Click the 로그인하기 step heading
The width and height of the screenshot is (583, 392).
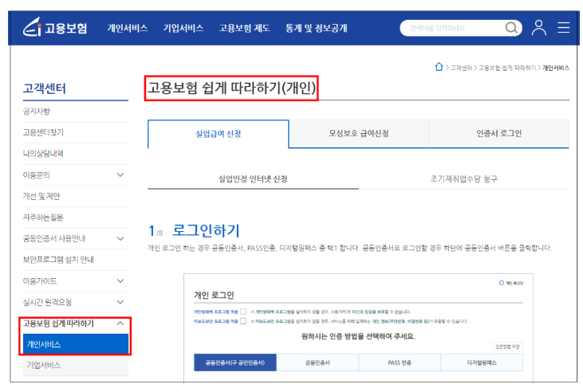point(206,231)
